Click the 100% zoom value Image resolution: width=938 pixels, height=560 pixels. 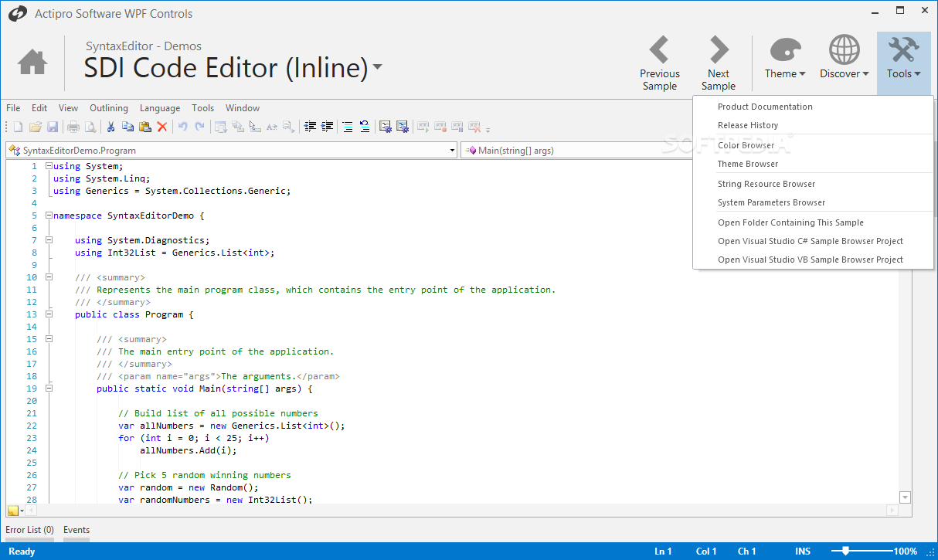tap(906, 552)
